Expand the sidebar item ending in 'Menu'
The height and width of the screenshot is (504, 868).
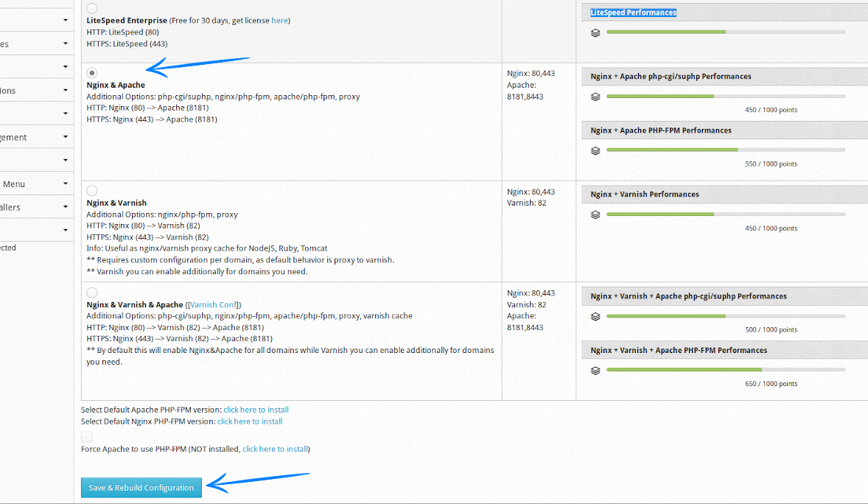click(35, 183)
